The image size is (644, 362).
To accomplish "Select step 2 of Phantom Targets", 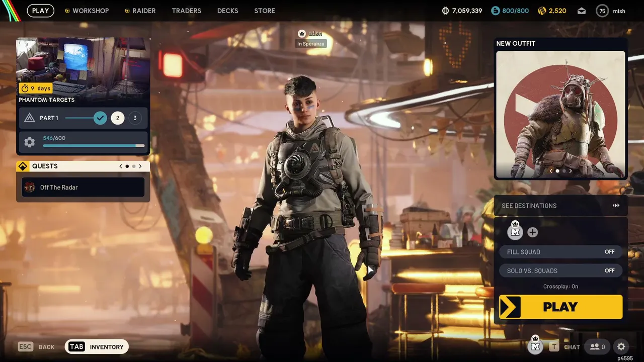I will [x=118, y=118].
